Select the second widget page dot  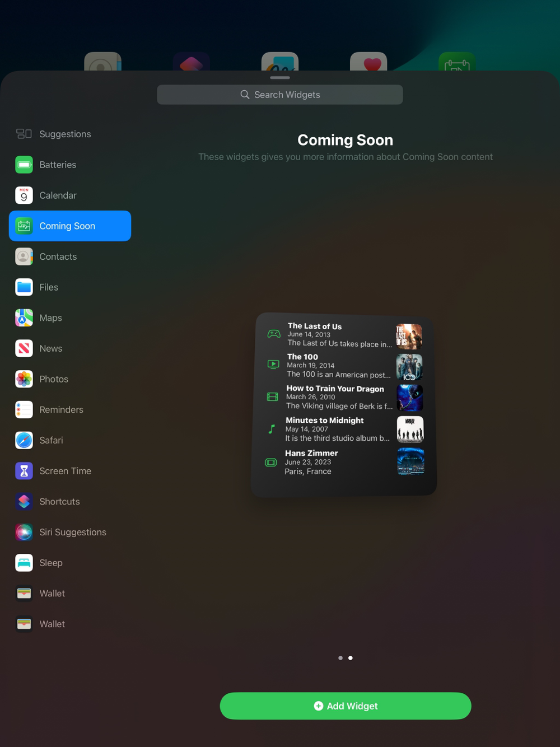(351, 658)
